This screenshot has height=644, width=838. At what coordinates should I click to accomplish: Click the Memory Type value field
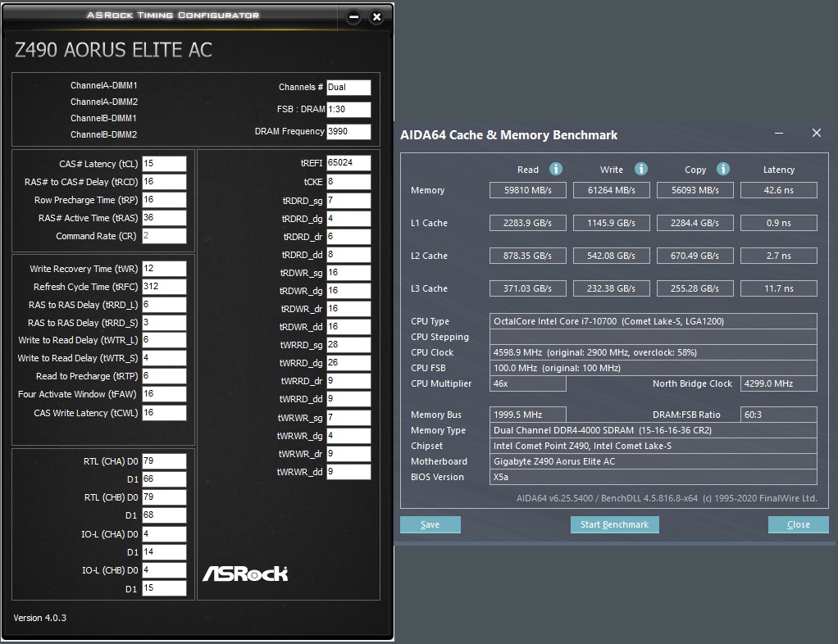click(653, 430)
